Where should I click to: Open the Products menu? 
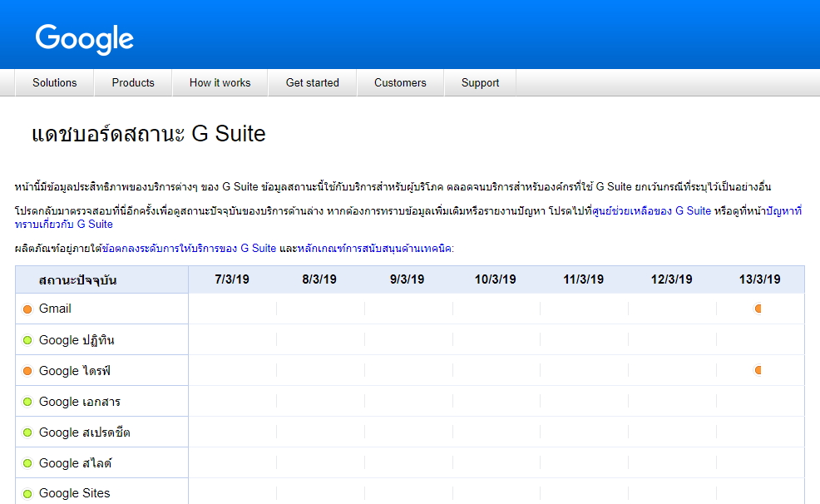pyautogui.click(x=133, y=82)
